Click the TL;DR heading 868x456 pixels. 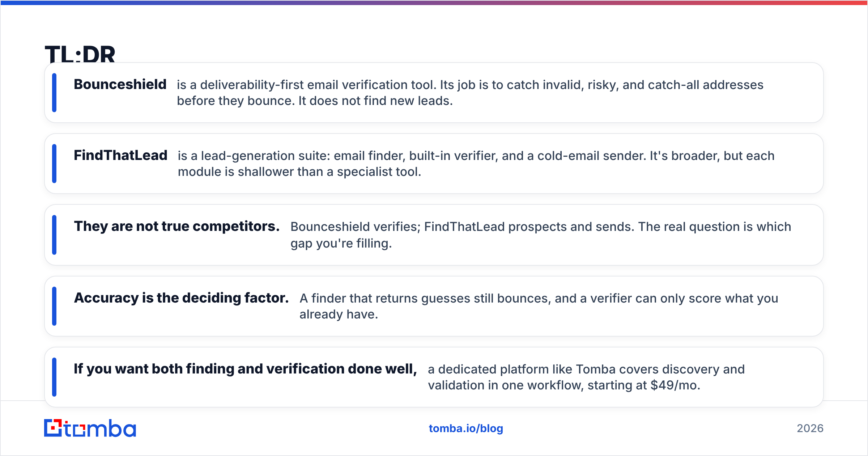pos(80,54)
